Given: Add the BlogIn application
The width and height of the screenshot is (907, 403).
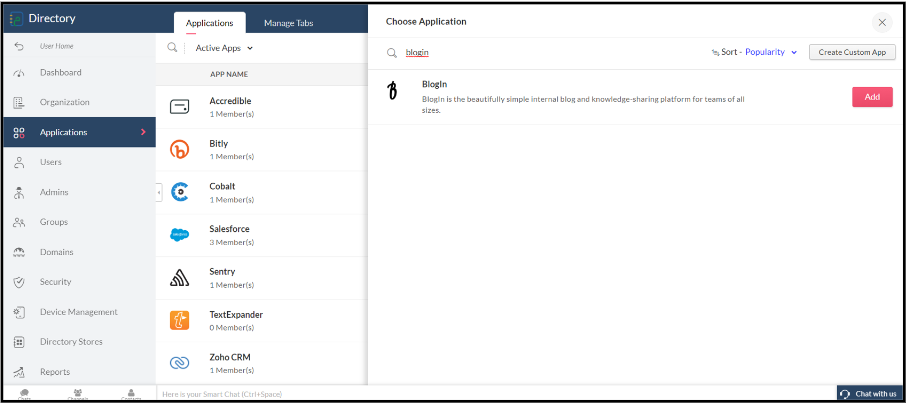Looking at the screenshot, I should pos(872,97).
